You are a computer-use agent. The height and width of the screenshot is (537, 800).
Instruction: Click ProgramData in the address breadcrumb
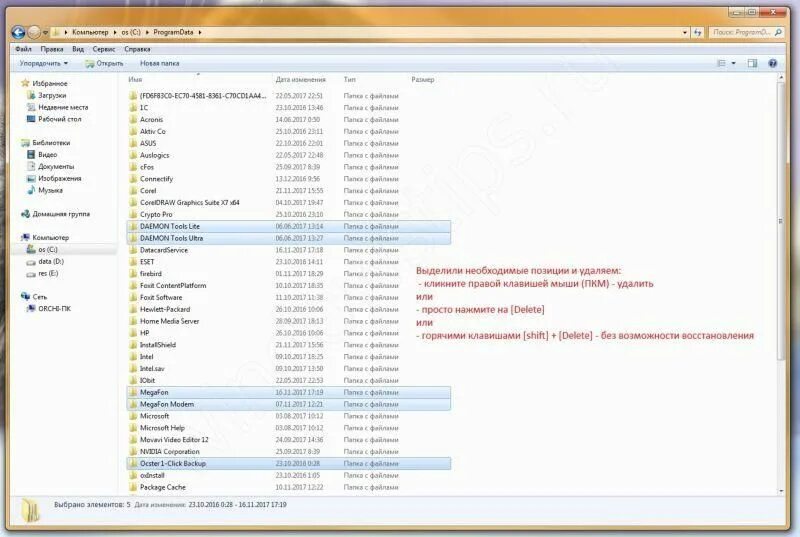(x=173, y=32)
